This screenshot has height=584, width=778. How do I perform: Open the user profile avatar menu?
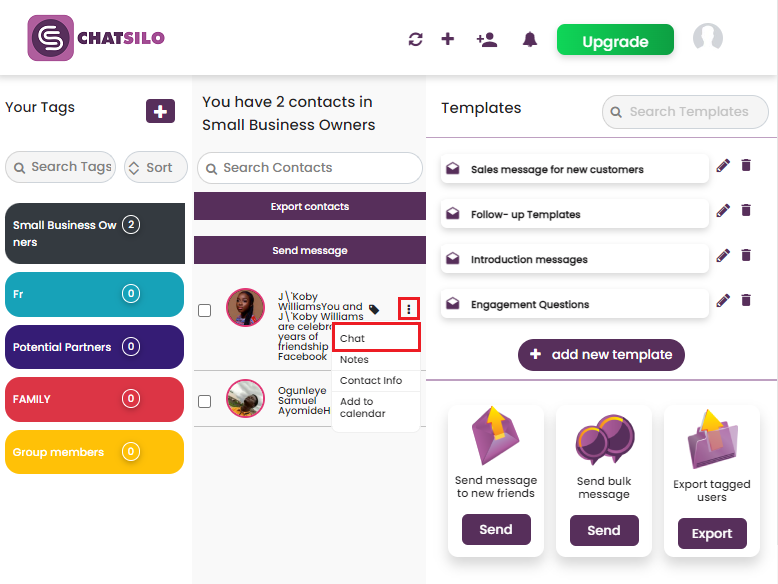coord(708,38)
